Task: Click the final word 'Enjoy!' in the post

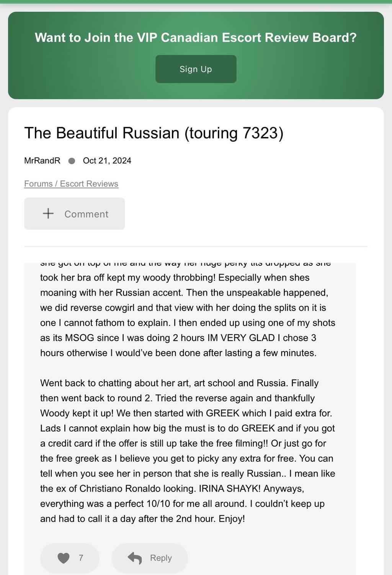Action: (x=232, y=519)
